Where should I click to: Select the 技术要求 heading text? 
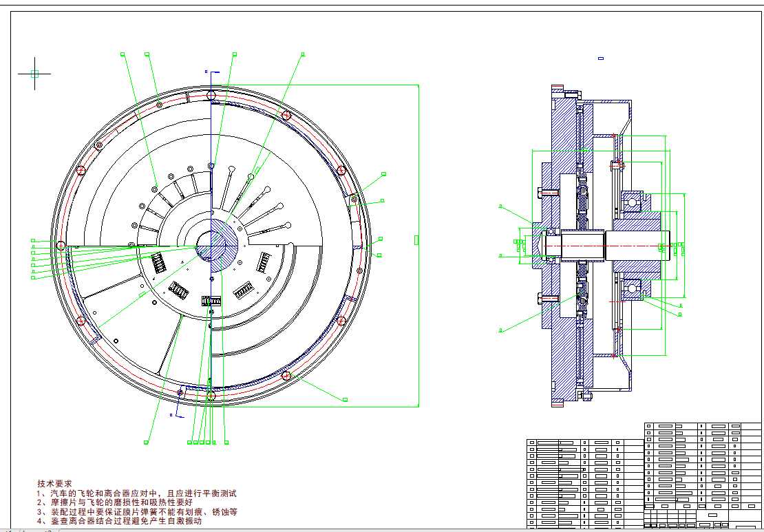[x=54, y=484]
